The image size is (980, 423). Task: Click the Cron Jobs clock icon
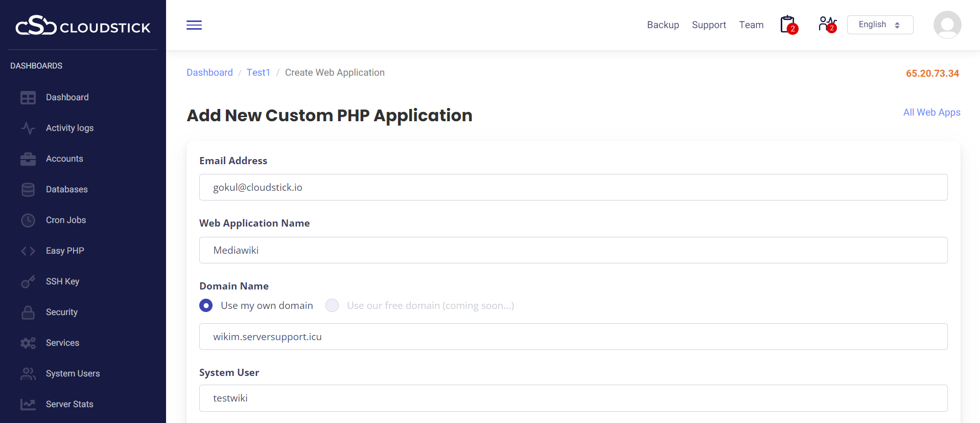coord(28,220)
